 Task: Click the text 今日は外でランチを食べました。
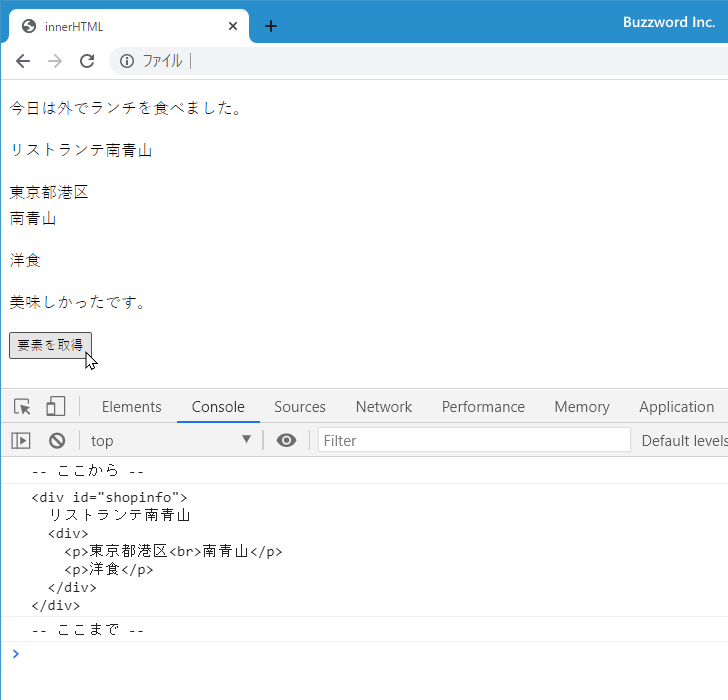point(126,108)
